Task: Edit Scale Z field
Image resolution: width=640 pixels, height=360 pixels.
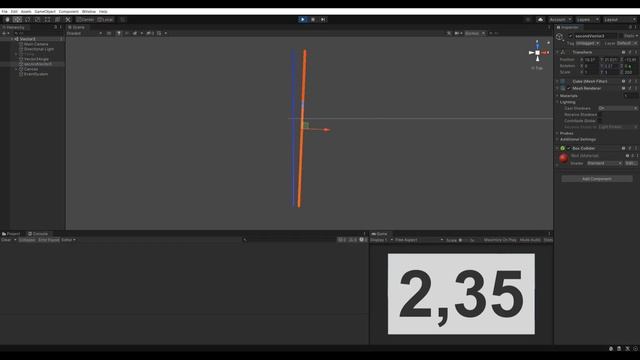Action: [631, 72]
